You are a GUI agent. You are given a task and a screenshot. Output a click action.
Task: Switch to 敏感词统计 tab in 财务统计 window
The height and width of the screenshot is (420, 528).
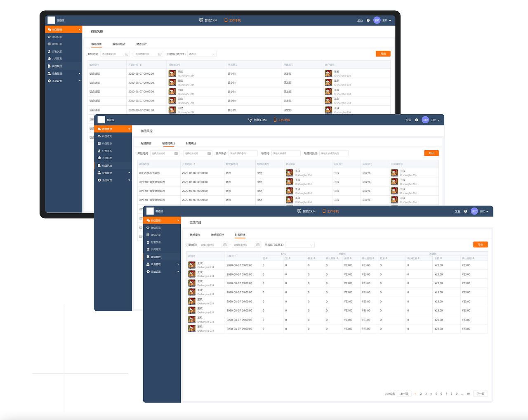217,235
